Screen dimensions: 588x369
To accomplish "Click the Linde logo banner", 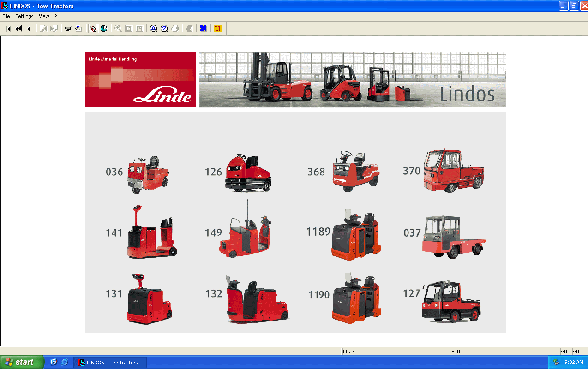I will point(140,79).
